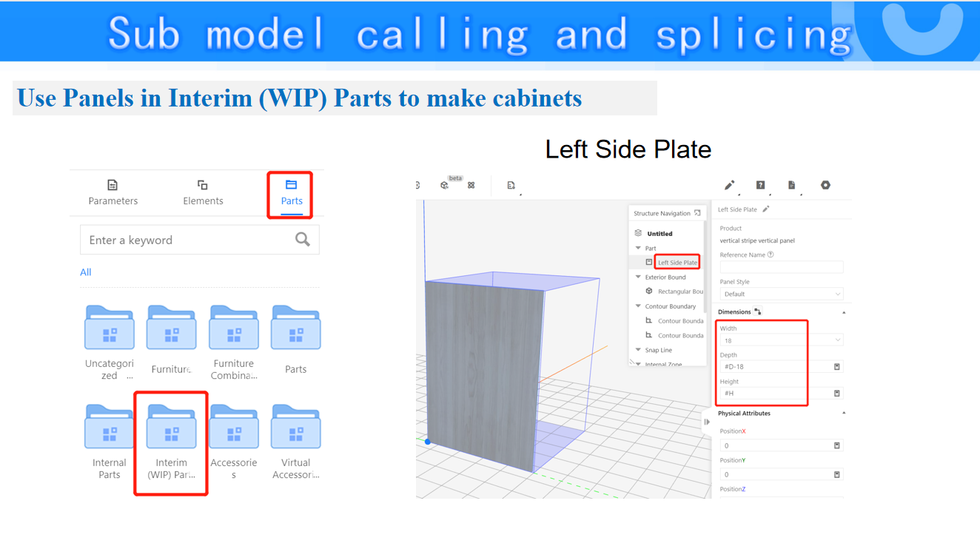The image size is (980, 549).
Task: Collapse the Snap Line tree node
Action: pos(638,350)
